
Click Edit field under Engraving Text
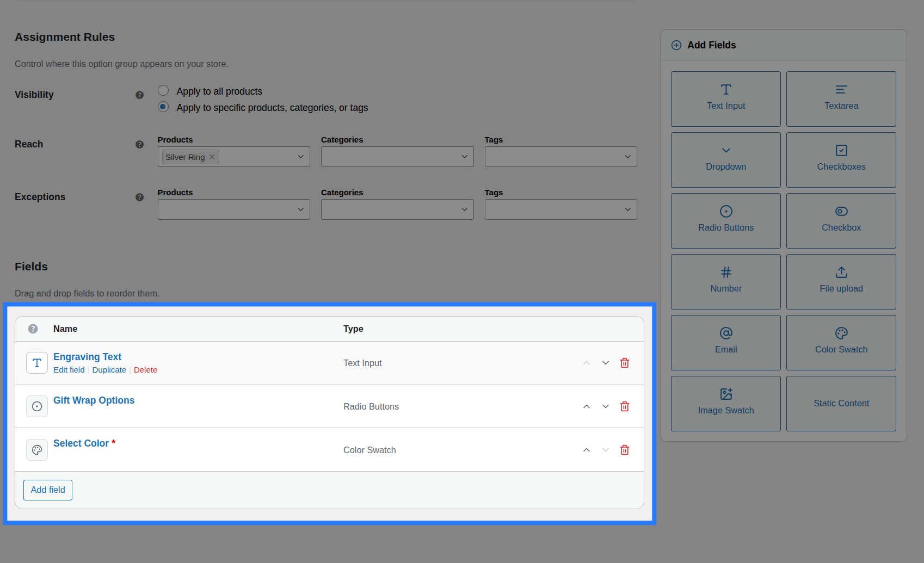[x=69, y=370]
